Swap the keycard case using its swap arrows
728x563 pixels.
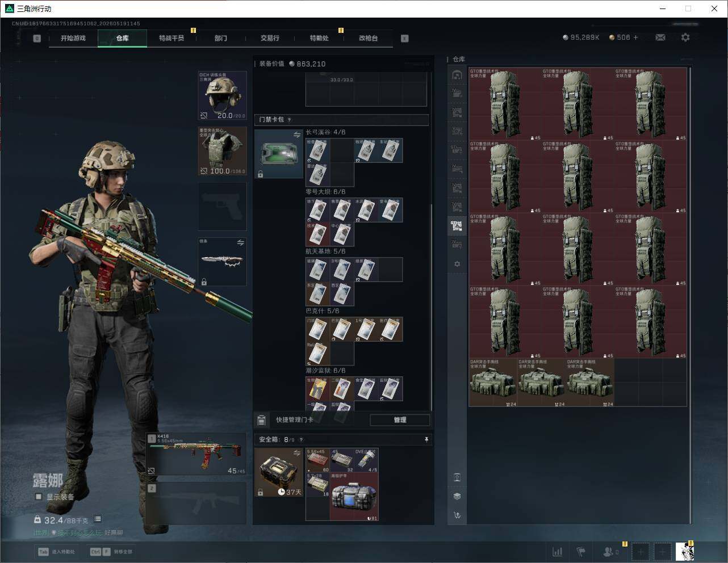[296, 135]
